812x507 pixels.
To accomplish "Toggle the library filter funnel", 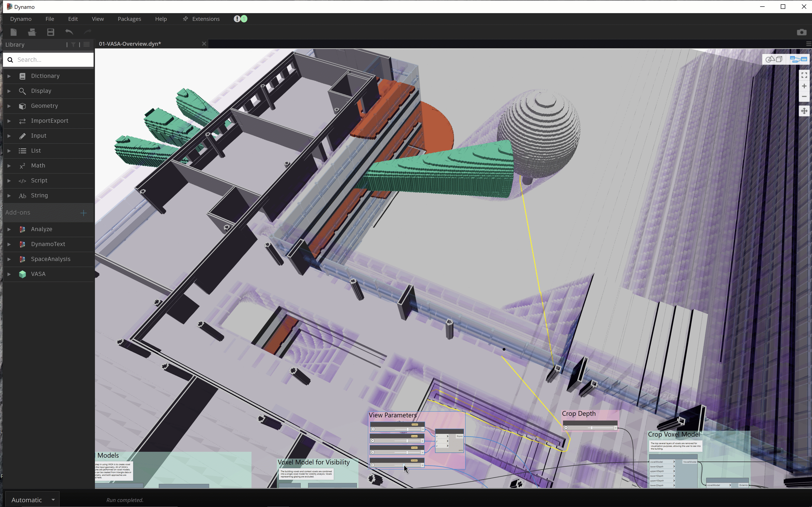I will pos(73,44).
